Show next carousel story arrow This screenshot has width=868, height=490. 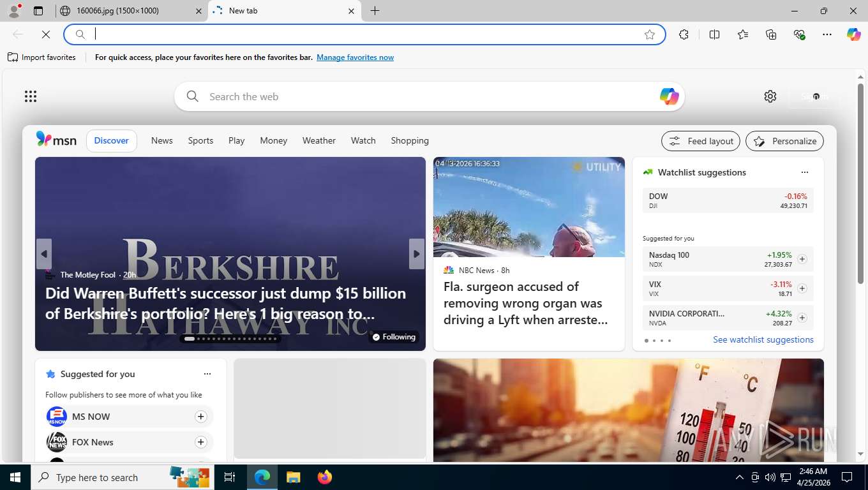417,254
